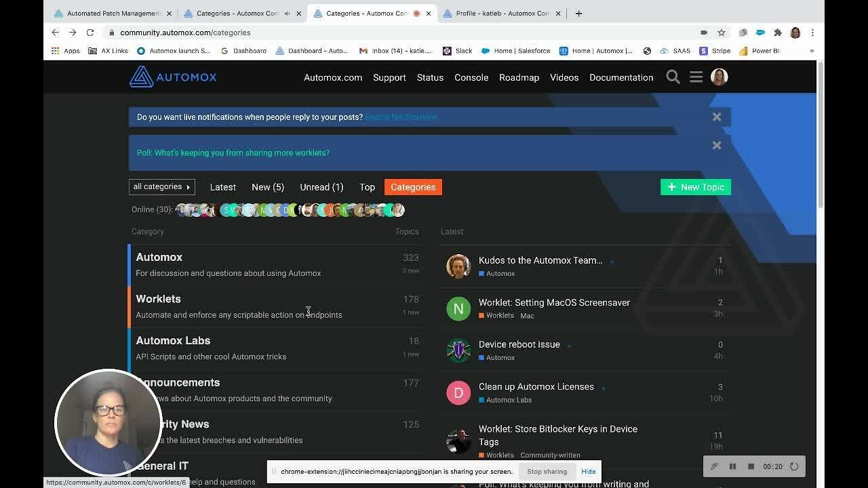Open Worklet: Store Bitlocker Keys topic
Viewport: 868px width, 488px height.
[x=558, y=435]
